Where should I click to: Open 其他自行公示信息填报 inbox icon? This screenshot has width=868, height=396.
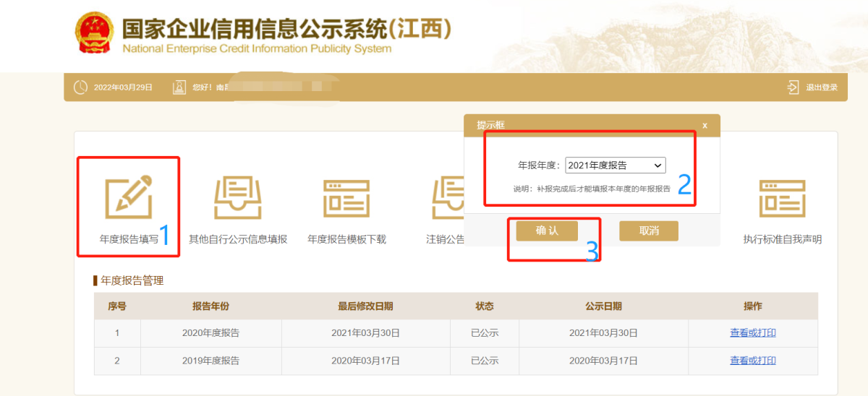[237, 196]
